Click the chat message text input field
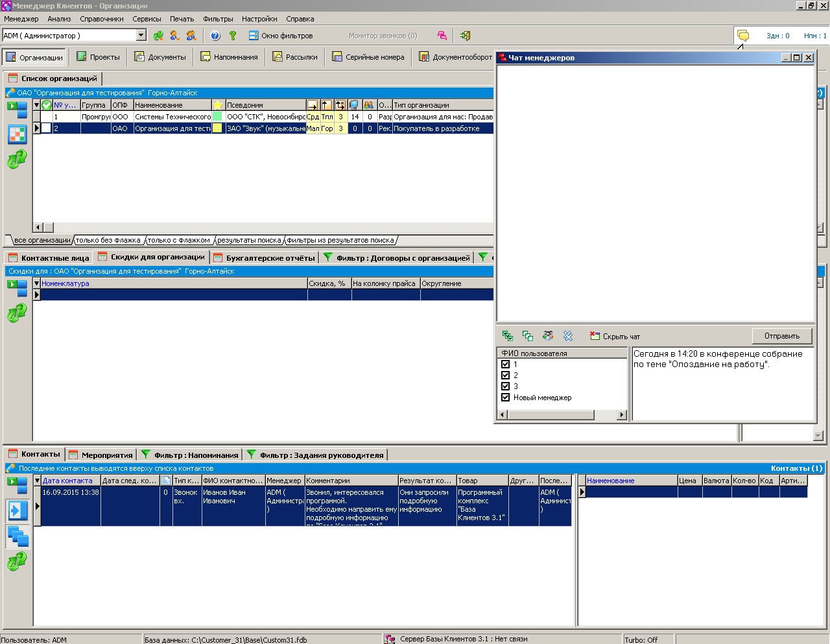 click(722, 384)
